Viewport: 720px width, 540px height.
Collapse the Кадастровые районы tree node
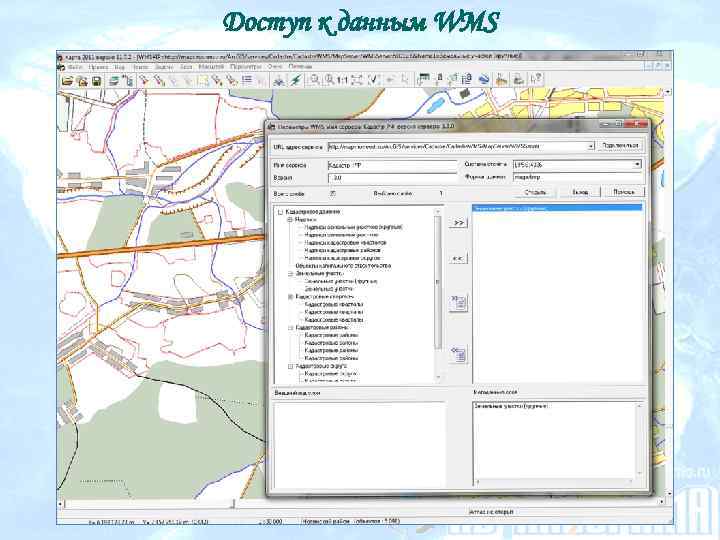[x=290, y=328]
